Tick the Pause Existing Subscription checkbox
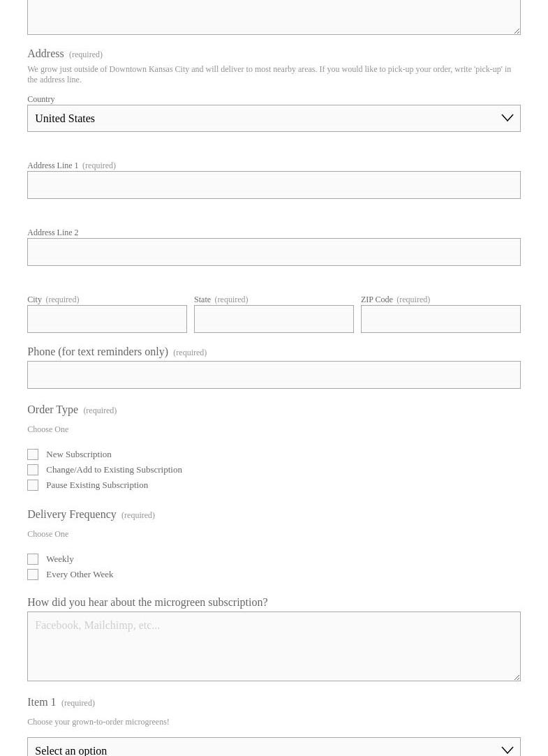The width and height of the screenshot is (548, 756). (x=33, y=485)
